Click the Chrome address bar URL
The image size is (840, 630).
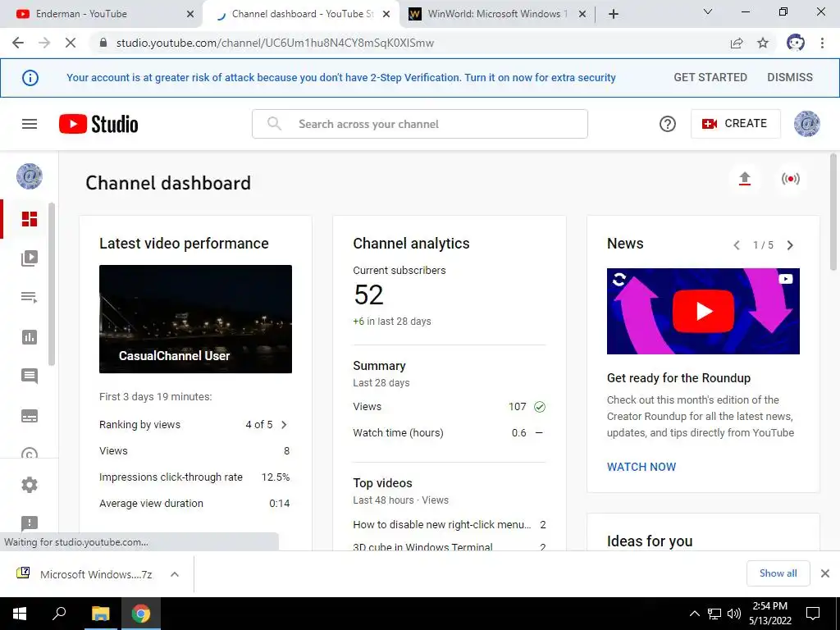click(x=274, y=43)
